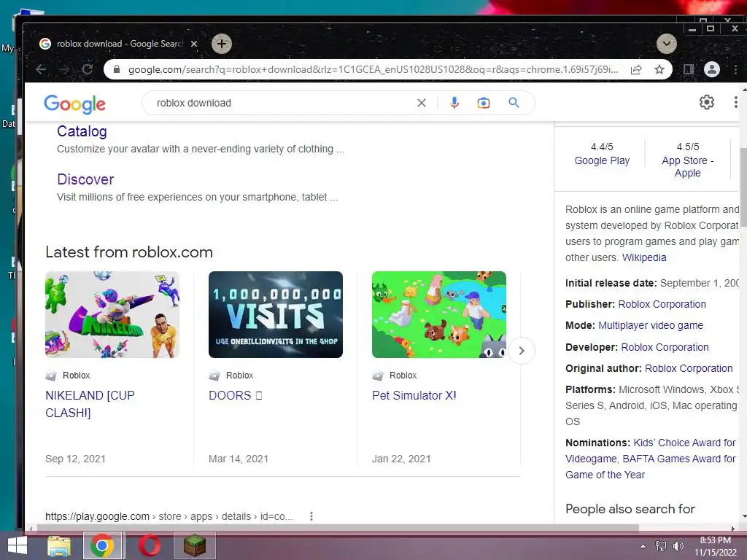Click the taskbar clock 8:53 PM

coord(715,540)
